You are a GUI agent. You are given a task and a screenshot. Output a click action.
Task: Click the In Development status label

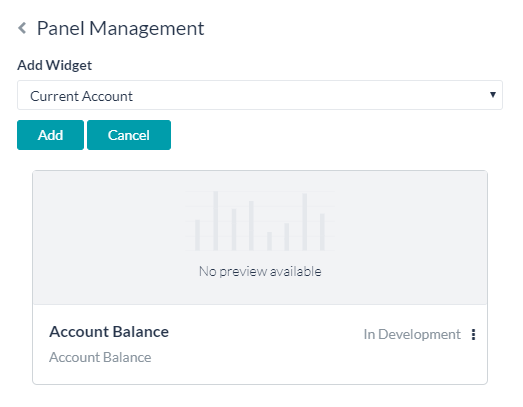(x=412, y=334)
